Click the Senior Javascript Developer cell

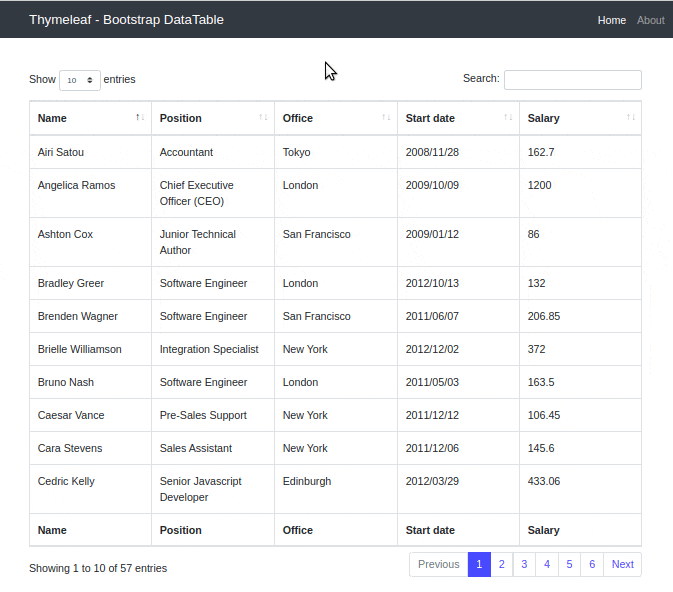pyautogui.click(x=213, y=489)
